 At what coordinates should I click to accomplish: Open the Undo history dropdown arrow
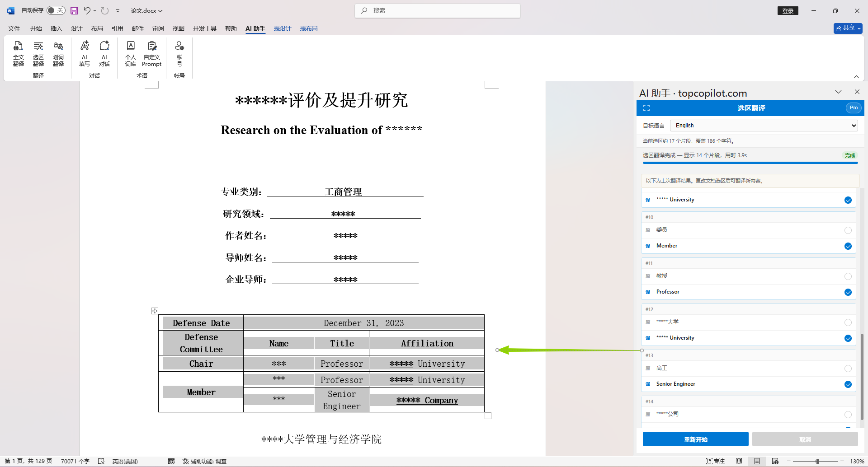[94, 10]
